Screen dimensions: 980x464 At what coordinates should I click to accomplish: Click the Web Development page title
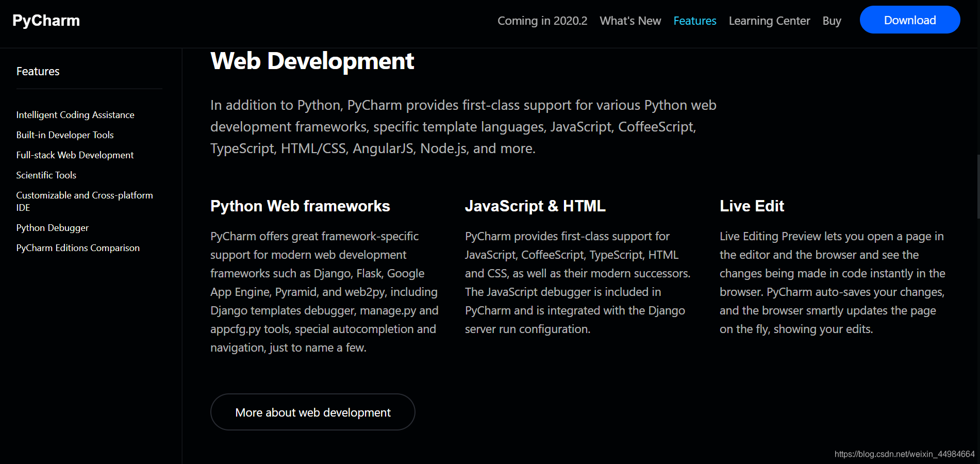click(x=312, y=61)
